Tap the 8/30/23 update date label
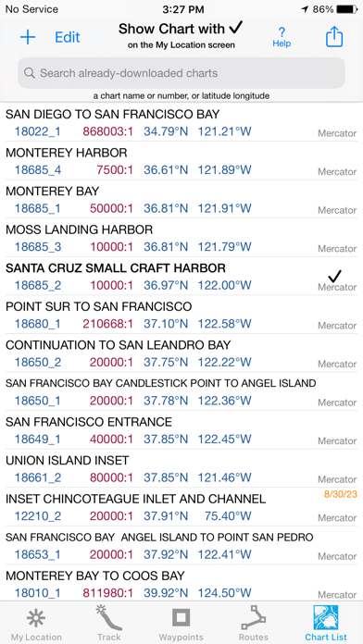Image resolution: width=363 pixels, height=644 pixels. (x=340, y=494)
